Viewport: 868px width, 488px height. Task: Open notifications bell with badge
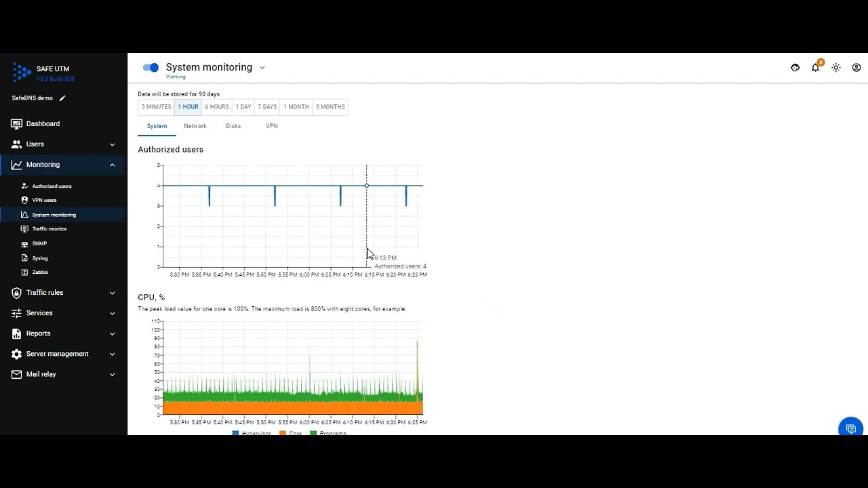tap(816, 67)
